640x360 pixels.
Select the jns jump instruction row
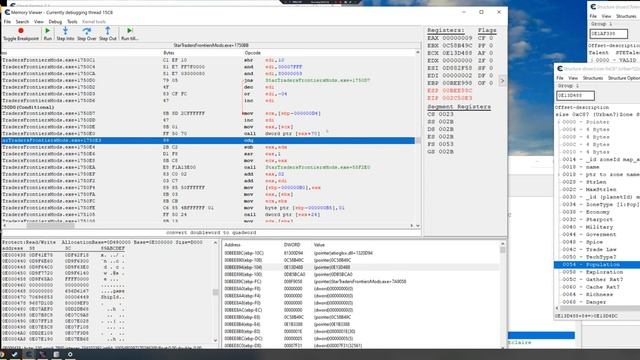click(208, 80)
